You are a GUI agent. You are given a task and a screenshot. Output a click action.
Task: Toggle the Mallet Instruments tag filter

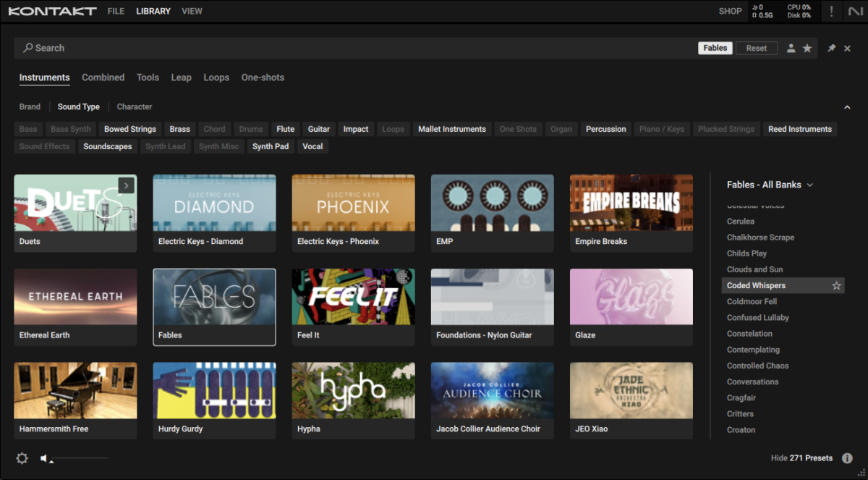452,129
